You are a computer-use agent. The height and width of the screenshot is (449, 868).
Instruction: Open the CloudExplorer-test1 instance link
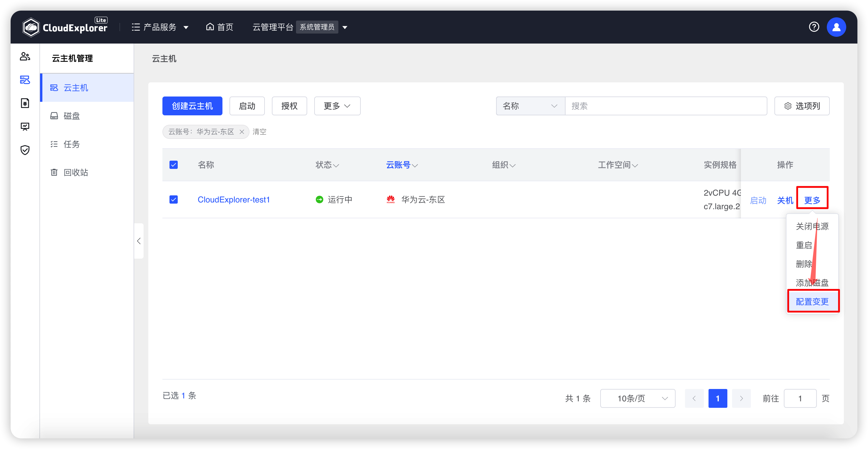234,199
